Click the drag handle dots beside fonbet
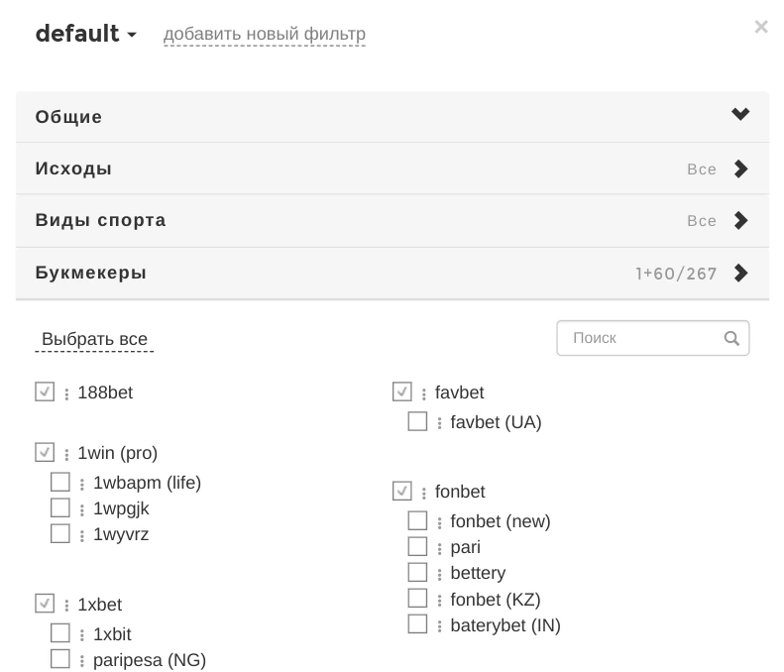 424,493
